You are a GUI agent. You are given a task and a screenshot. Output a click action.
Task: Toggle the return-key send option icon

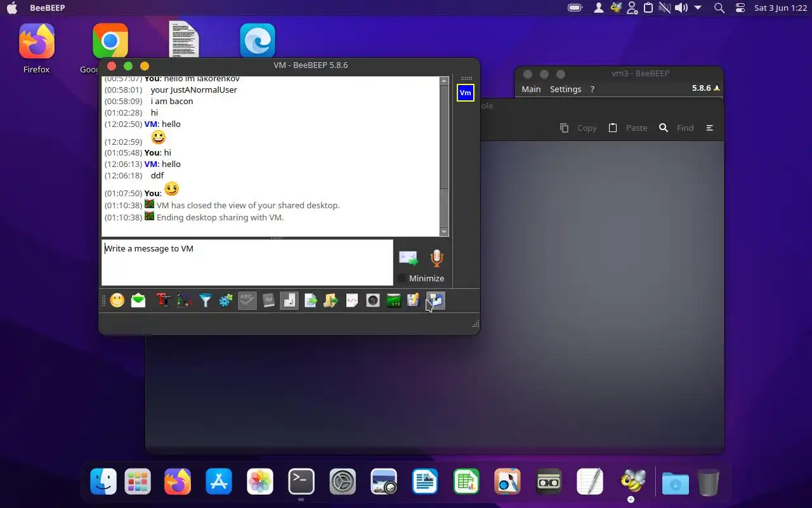(x=289, y=300)
